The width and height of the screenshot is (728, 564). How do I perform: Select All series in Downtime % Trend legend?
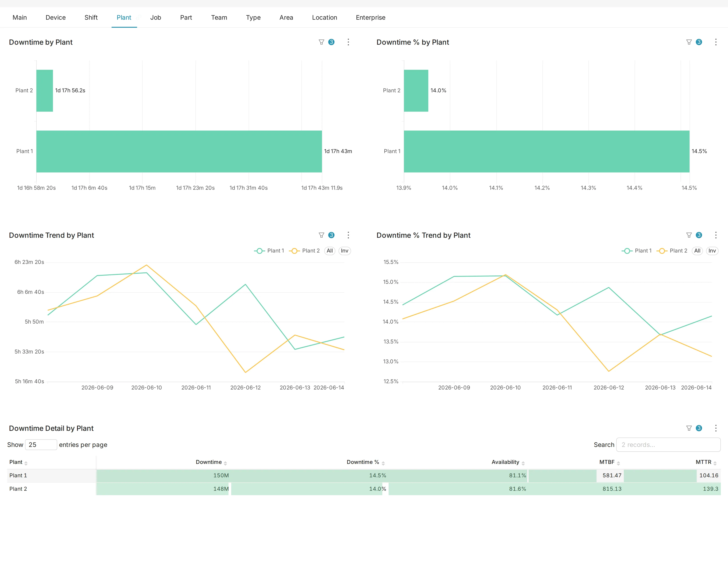tap(697, 251)
